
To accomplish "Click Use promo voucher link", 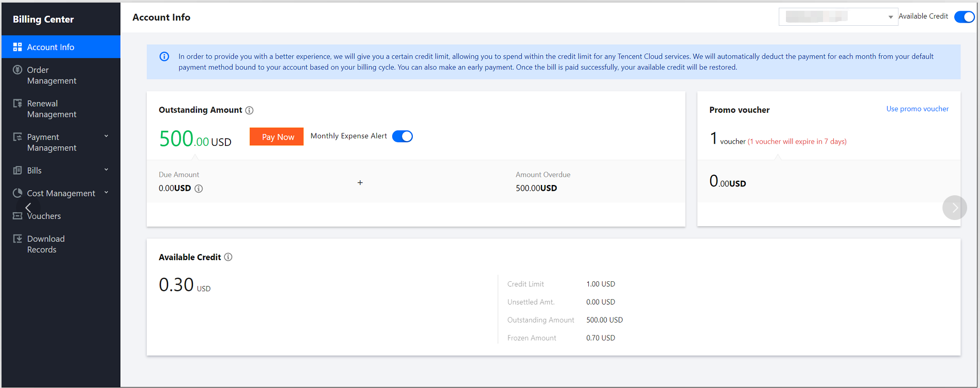I will [917, 109].
